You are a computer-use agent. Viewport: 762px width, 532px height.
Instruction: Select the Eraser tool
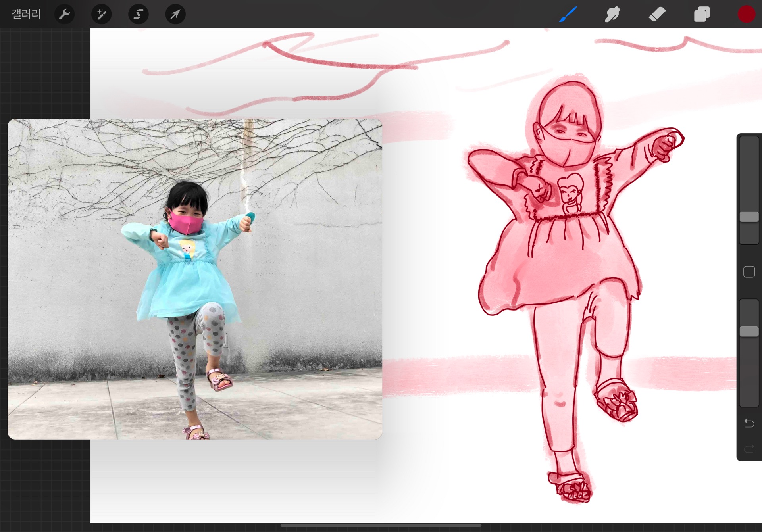coord(657,14)
